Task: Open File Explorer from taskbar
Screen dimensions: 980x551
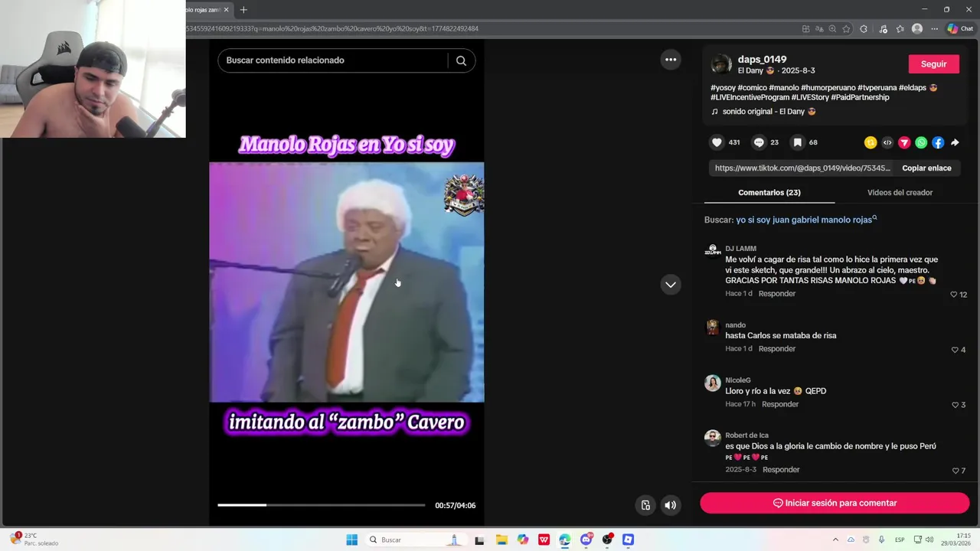Action: pos(501,540)
